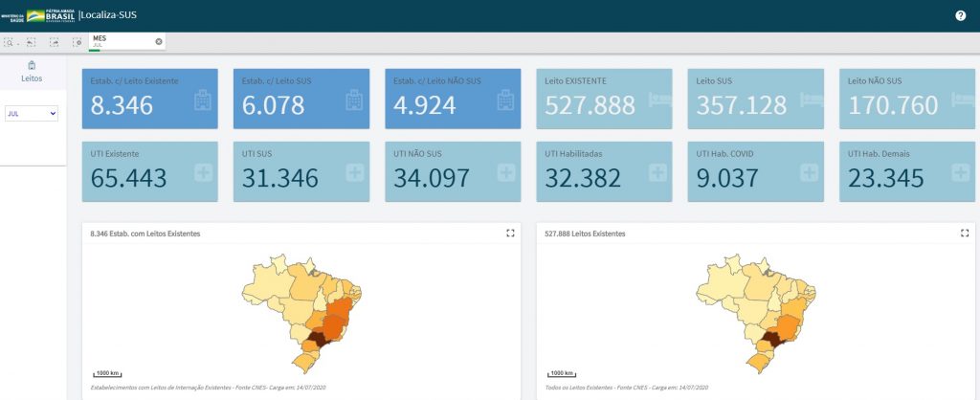
Task: Expand the establishments map to fullscreen
Action: [x=510, y=233]
